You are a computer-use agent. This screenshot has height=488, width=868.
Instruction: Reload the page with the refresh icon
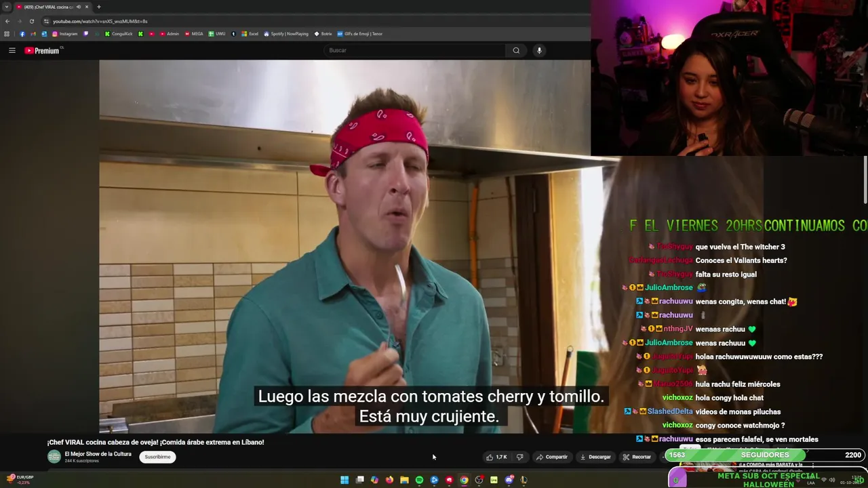(x=31, y=21)
